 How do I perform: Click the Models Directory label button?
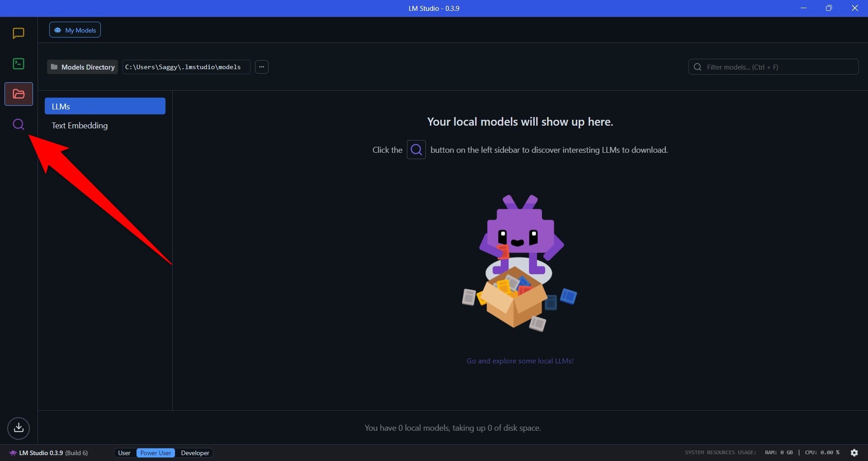[x=83, y=67]
